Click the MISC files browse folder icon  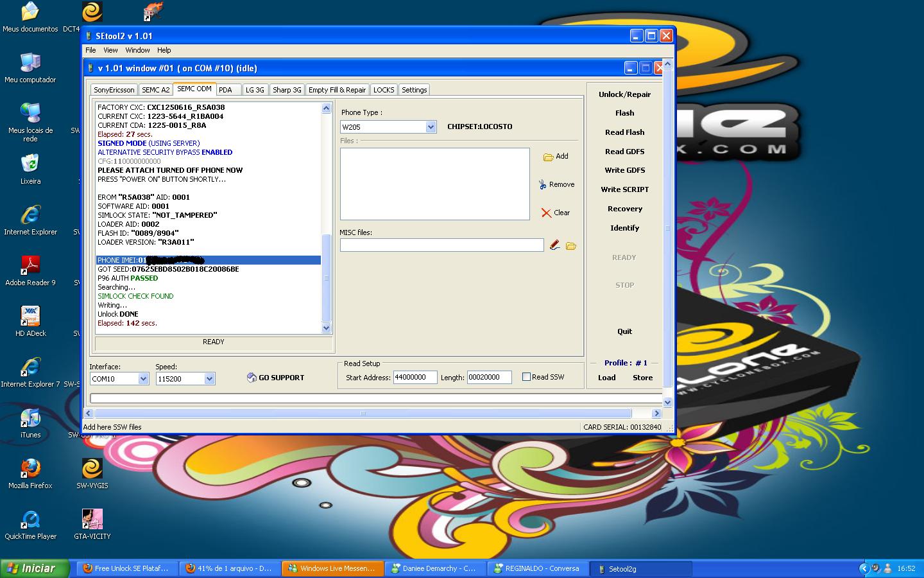tap(571, 245)
